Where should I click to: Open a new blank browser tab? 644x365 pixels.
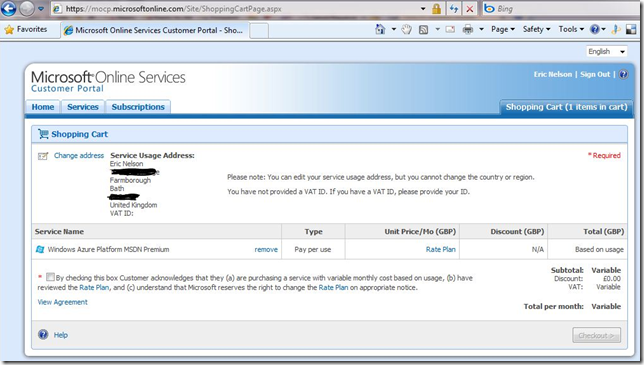(259, 31)
